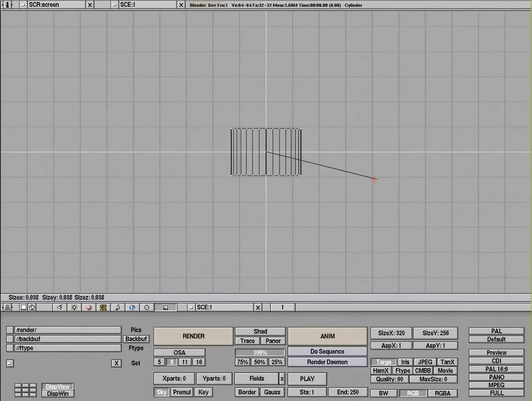Image resolution: width=532 pixels, height=401 pixels.
Task: Open the Set scene browse dropdown
Action: pyautogui.click(x=10, y=363)
